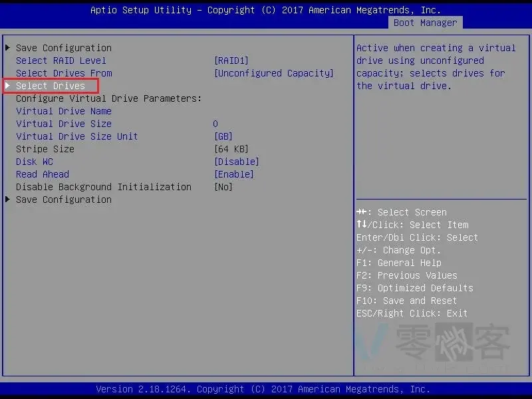
Task: Switch to the Boot Manager tab
Action: [x=425, y=23]
